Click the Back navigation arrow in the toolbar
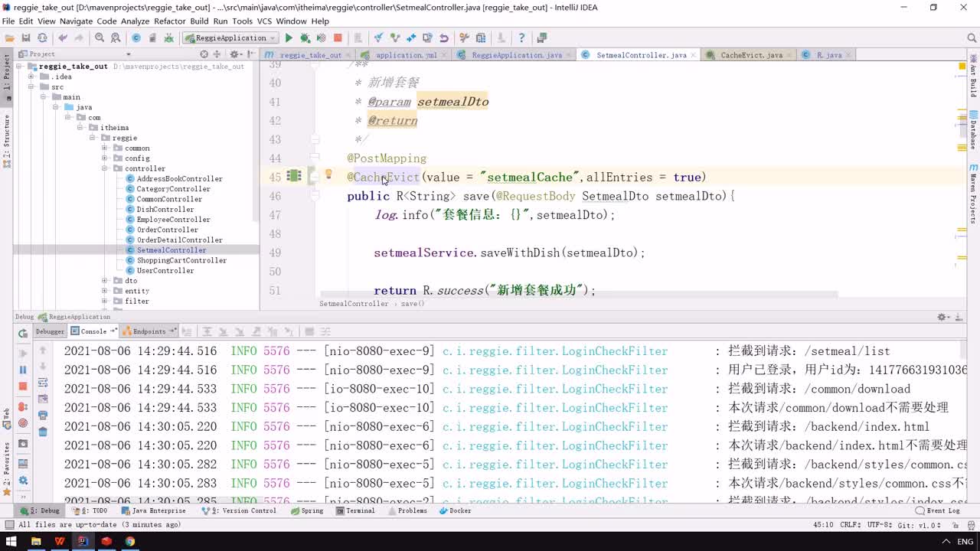 63,37
